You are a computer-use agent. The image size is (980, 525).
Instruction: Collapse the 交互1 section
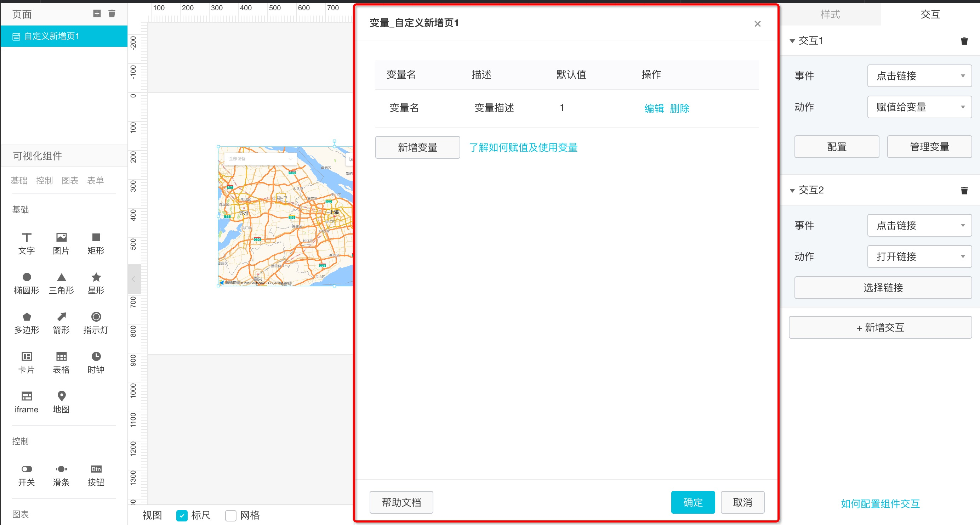pyautogui.click(x=792, y=41)
